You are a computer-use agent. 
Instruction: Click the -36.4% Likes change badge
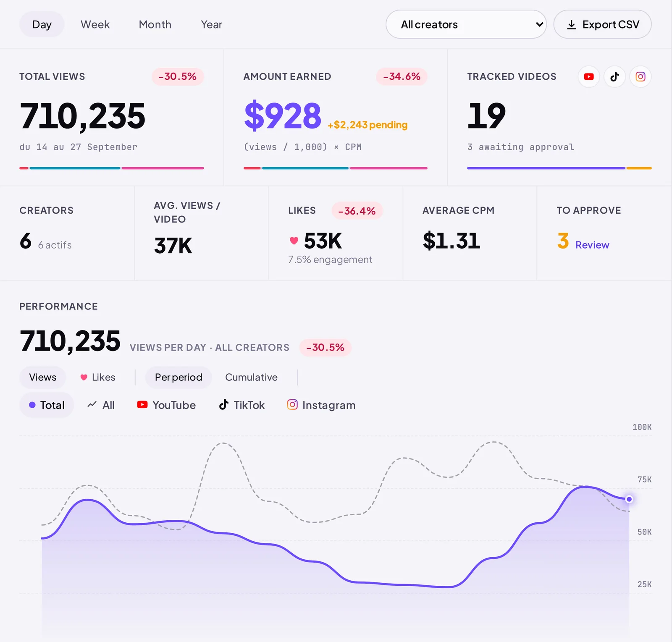(x=357, y=211)
